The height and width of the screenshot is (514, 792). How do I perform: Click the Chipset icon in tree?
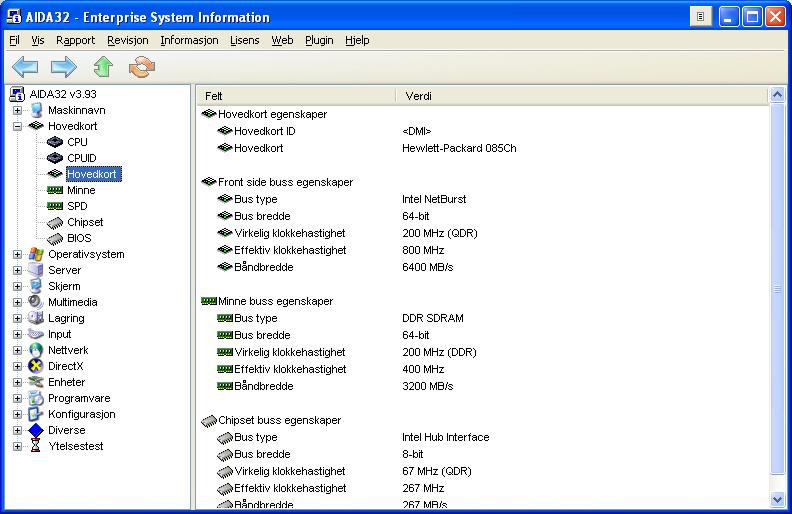pos(55,223)
